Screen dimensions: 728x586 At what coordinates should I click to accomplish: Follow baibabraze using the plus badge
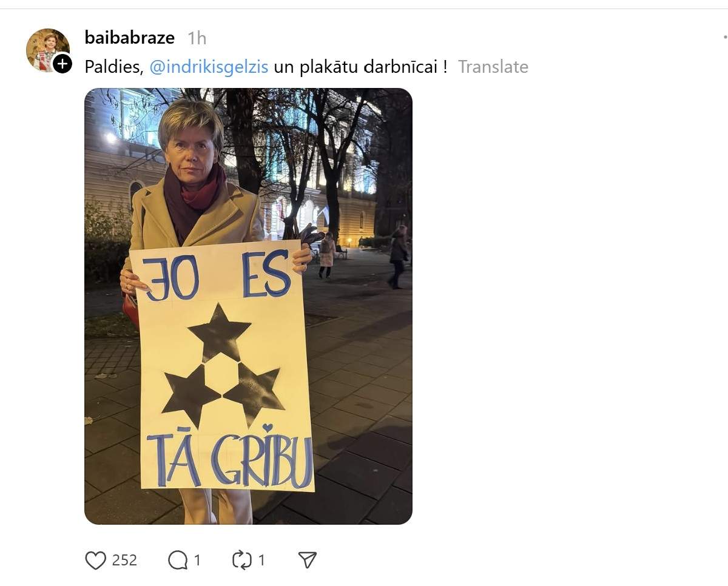[x=62, y=64]
